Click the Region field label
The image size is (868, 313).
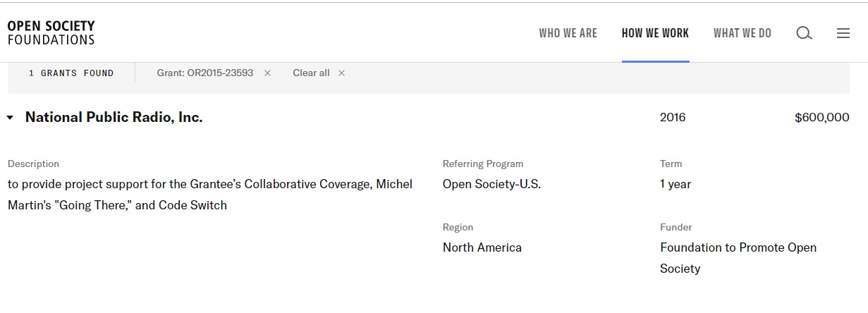tap(458, 227)
